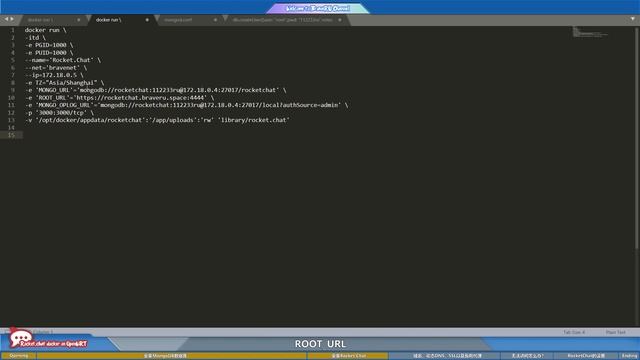640x360 pixels.
Task: Switch to the inactive docker run tab
Action: pyautogui.click(x=40, y=20)
